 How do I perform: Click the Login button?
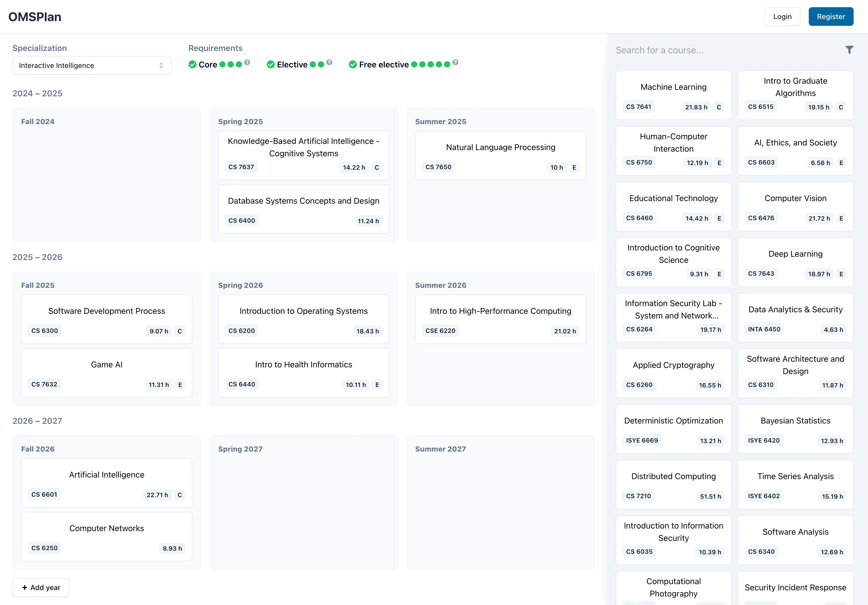[782, 16]
